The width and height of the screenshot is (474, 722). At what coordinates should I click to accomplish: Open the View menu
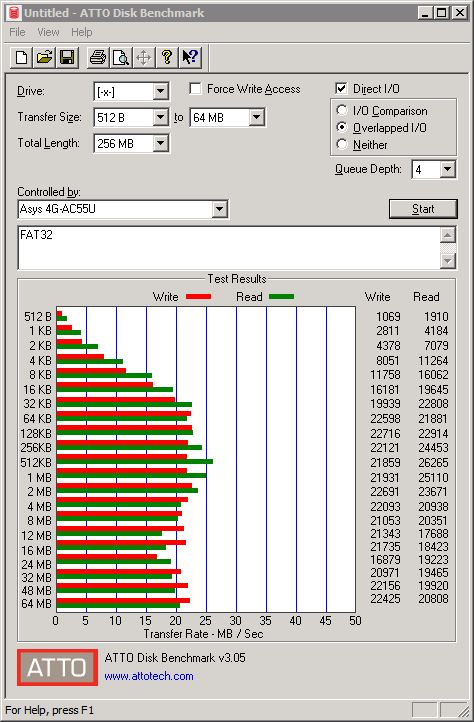(x=48, y=32)
